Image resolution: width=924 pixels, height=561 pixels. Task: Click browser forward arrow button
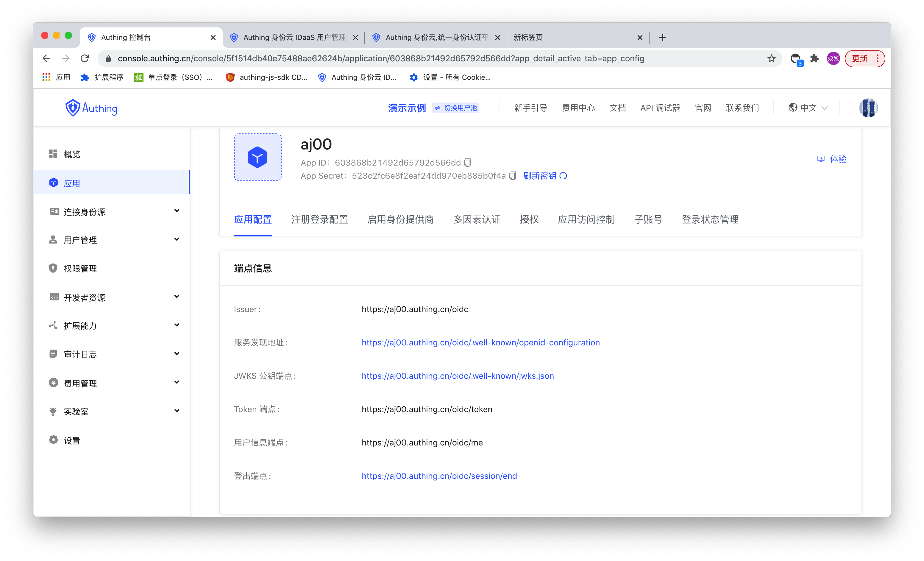(65, 58)
